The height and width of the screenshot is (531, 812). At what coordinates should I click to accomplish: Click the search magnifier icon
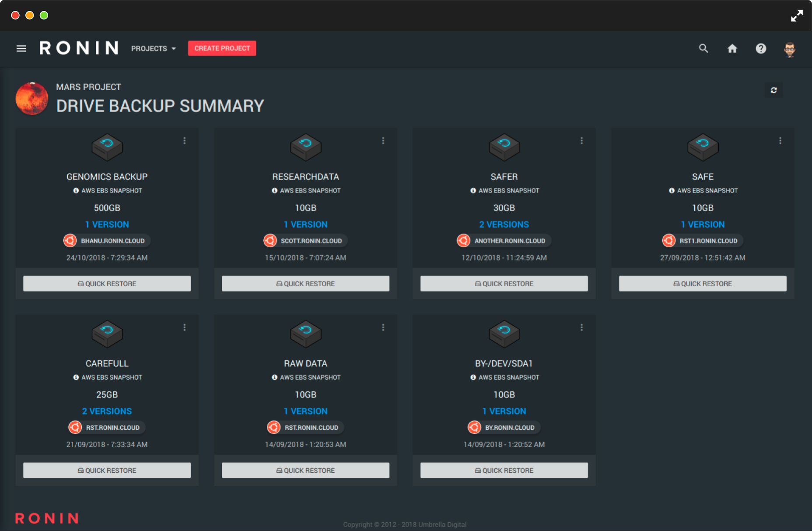[703, 49]
